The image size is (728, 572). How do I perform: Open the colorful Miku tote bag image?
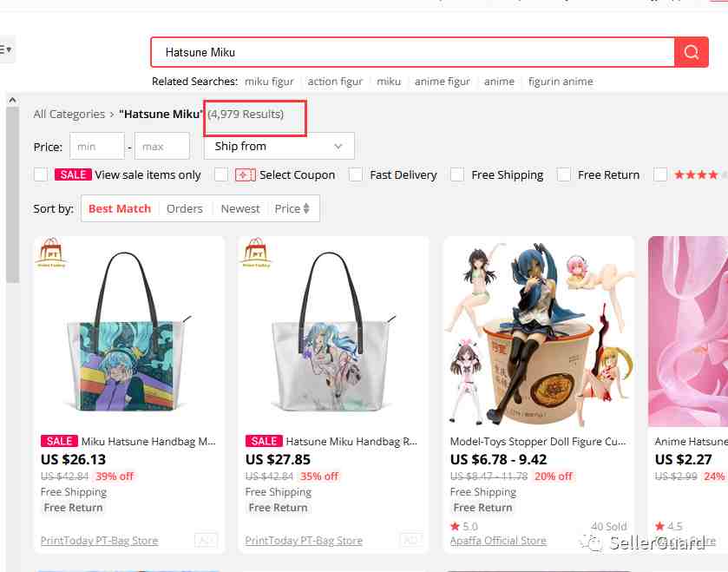(128, 332)
